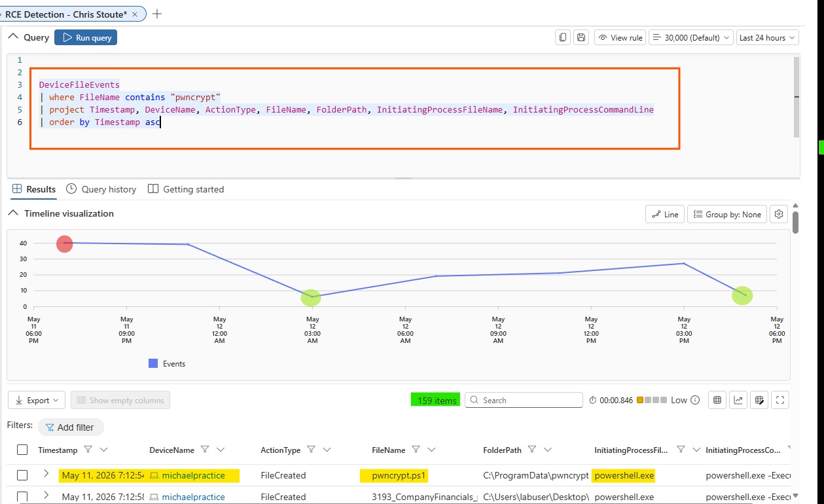Open the Line chart type selector

[664, 214]
